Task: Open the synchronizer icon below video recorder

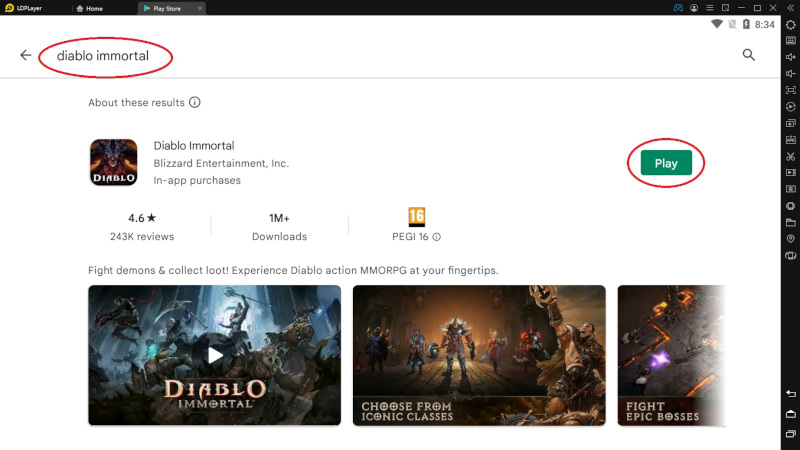Action: (x=790, y=189)
